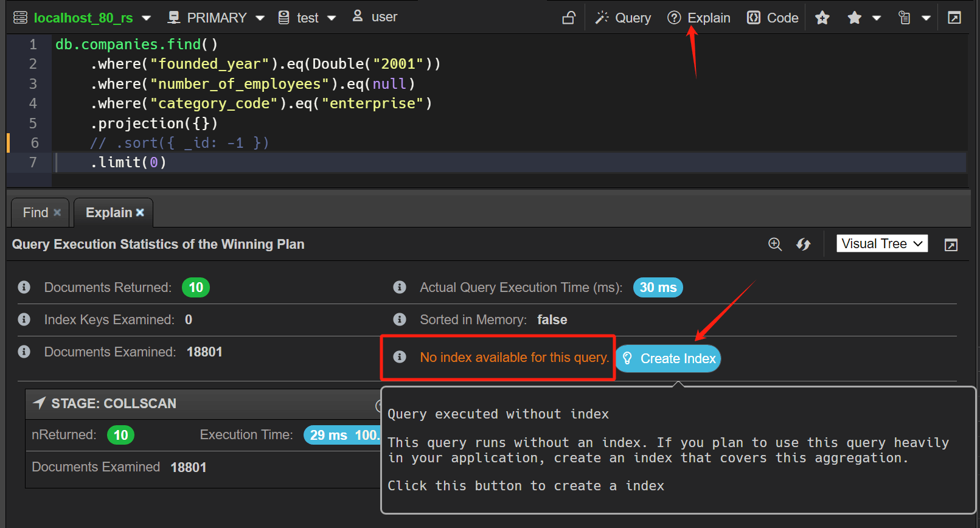Click 'No index available for this query.' text
This screenshot has height=528, width=980.
point(515,357)
